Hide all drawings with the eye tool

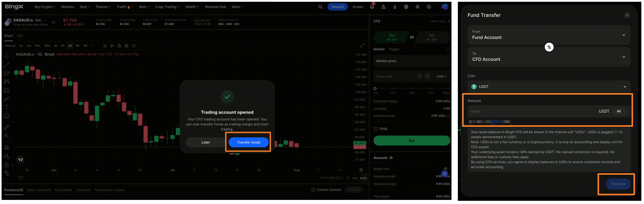[7, 173]
